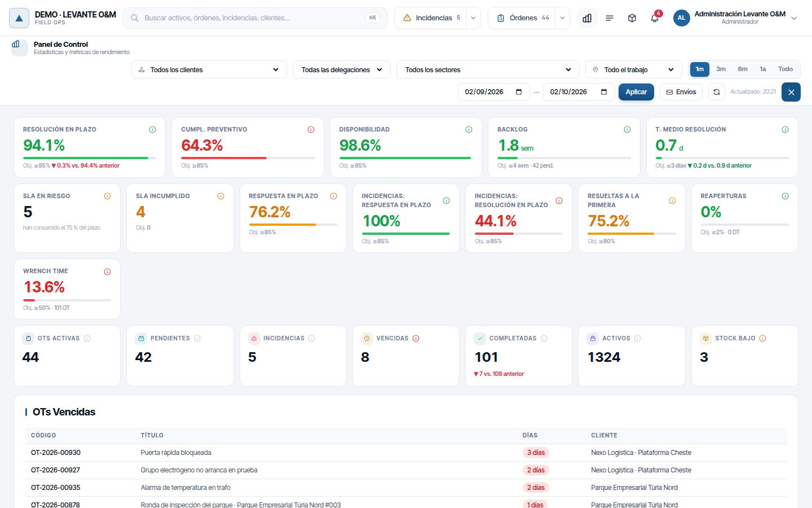Click the global search input field
Viewport: 812px width, 508px height.
pyautogui.click(x=255, y=18)
